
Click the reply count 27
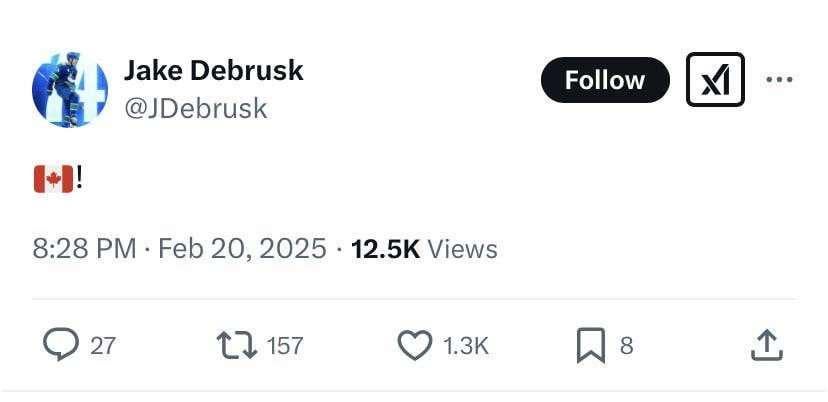coord(103,346)
